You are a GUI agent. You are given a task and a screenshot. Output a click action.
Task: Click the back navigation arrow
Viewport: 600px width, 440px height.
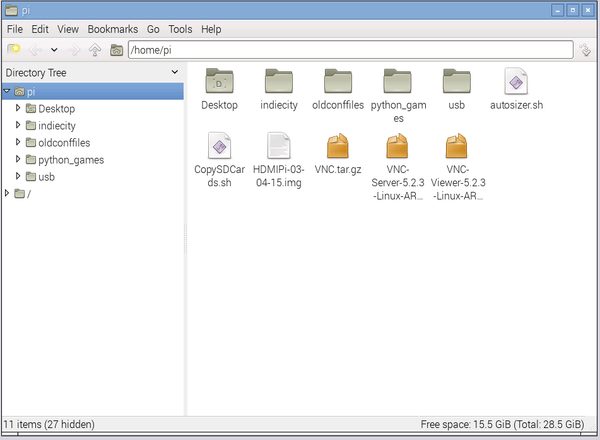click(34, 50)
